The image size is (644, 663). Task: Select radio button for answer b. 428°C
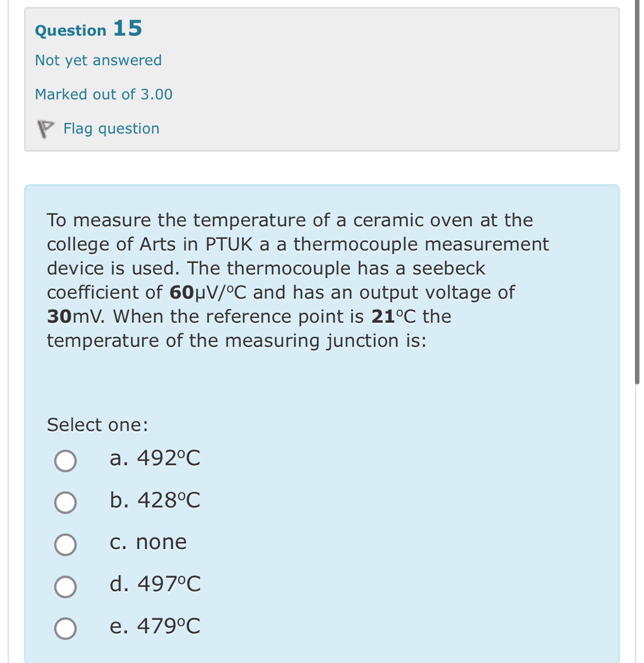65,502
